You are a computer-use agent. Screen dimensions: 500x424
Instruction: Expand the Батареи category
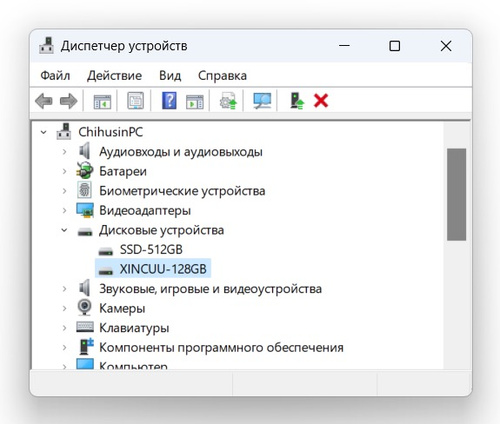coord(64,171)
